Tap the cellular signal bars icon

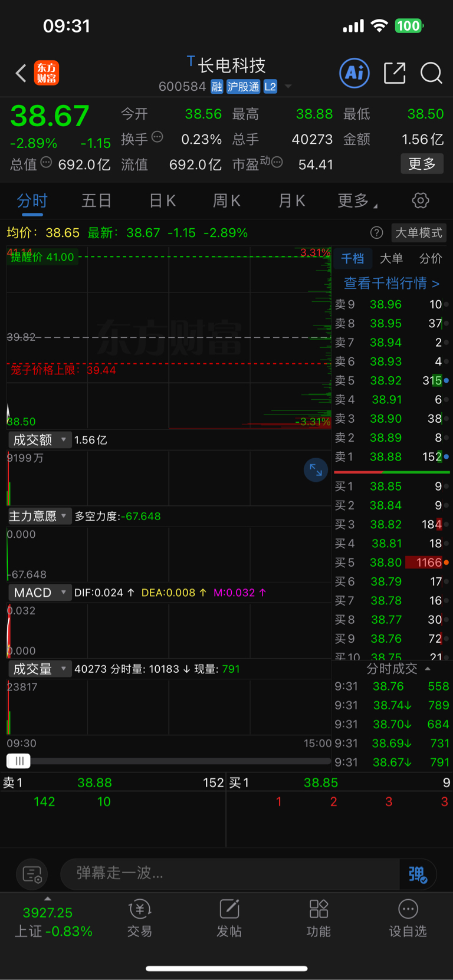pos(353,26)
